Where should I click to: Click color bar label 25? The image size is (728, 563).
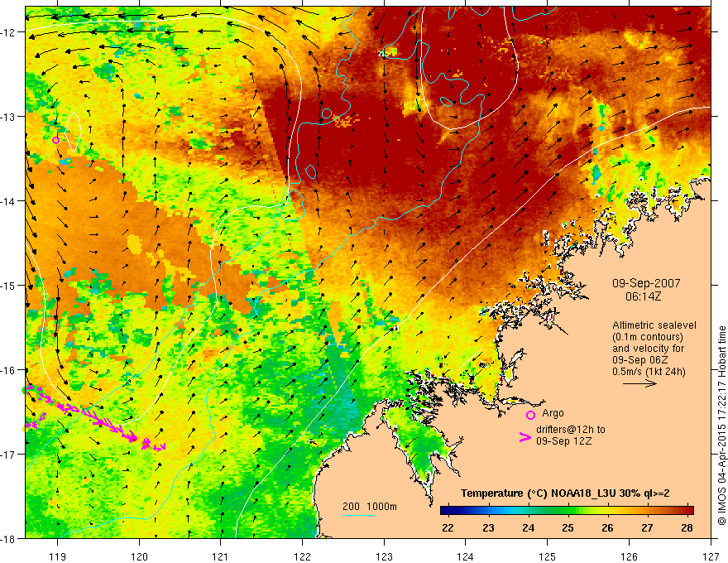click(568, 527)
